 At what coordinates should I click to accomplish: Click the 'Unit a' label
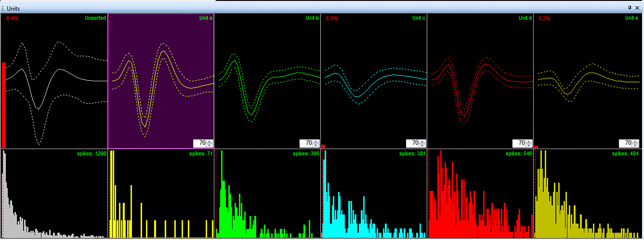[206, 18]
